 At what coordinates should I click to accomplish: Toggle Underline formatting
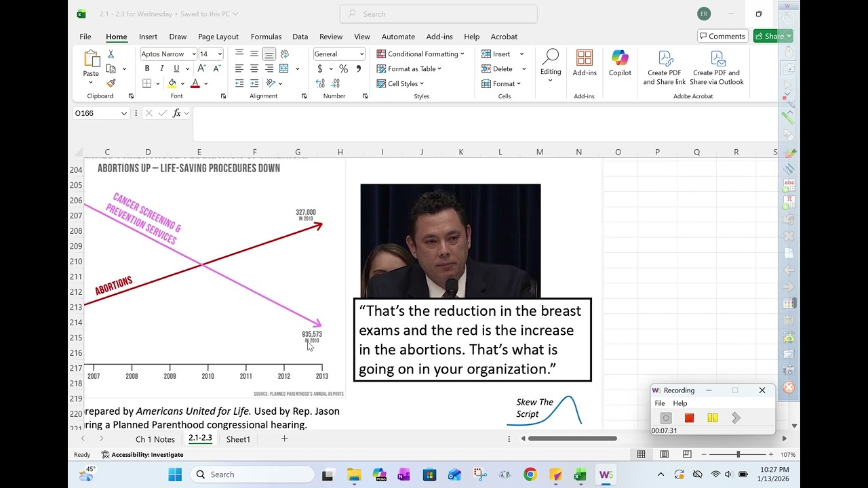click(x=176, y=68)
